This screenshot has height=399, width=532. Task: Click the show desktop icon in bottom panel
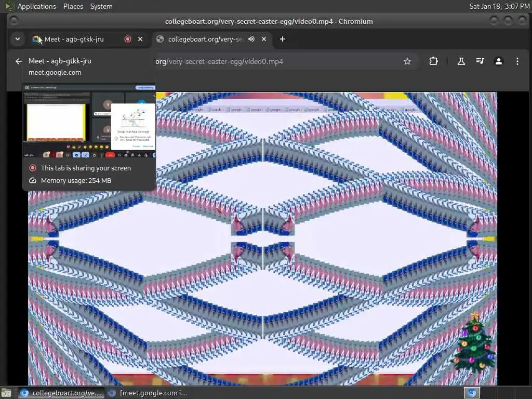6,393
